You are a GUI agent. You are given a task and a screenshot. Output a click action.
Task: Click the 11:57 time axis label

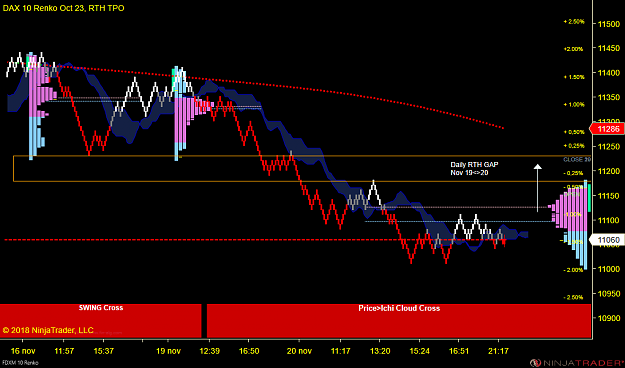(64, 351)
